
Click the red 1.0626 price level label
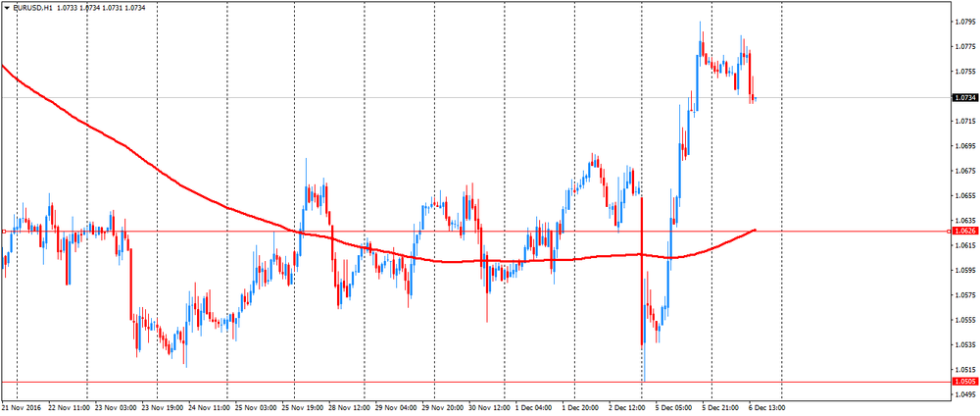(x=963, y=232)
